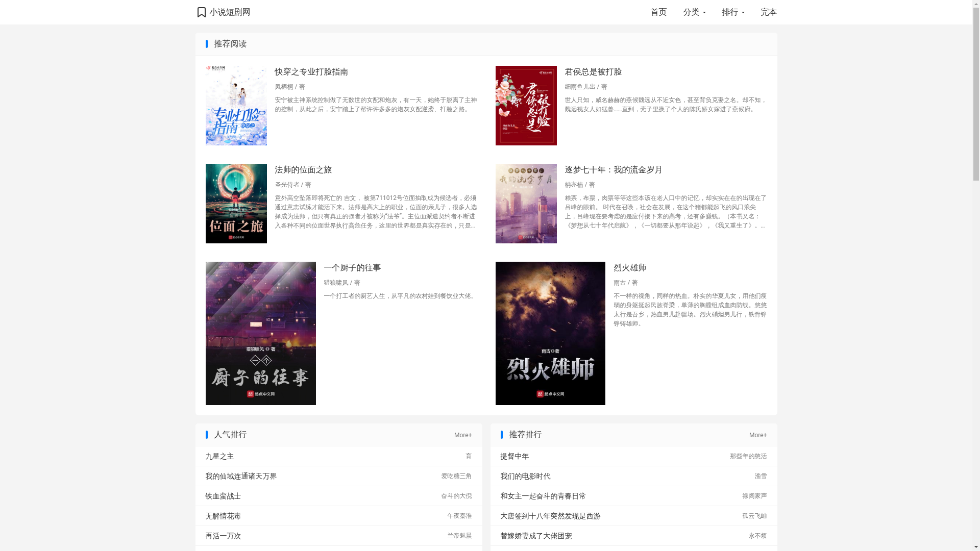Open cover thumbnail of 法师的位面之旅
Screen dimensions: 980x551
coord(236,204)
